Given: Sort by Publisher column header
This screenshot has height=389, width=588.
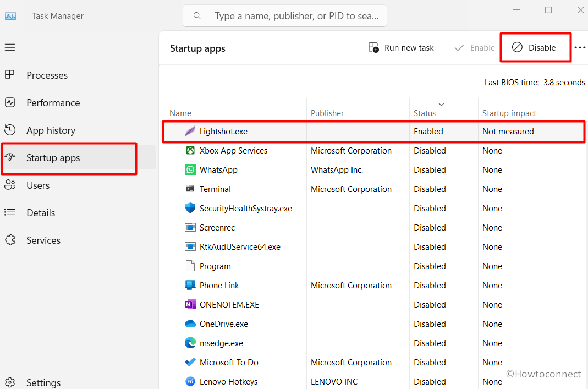Looking at the screenshot, I should [x=327, y=113].
